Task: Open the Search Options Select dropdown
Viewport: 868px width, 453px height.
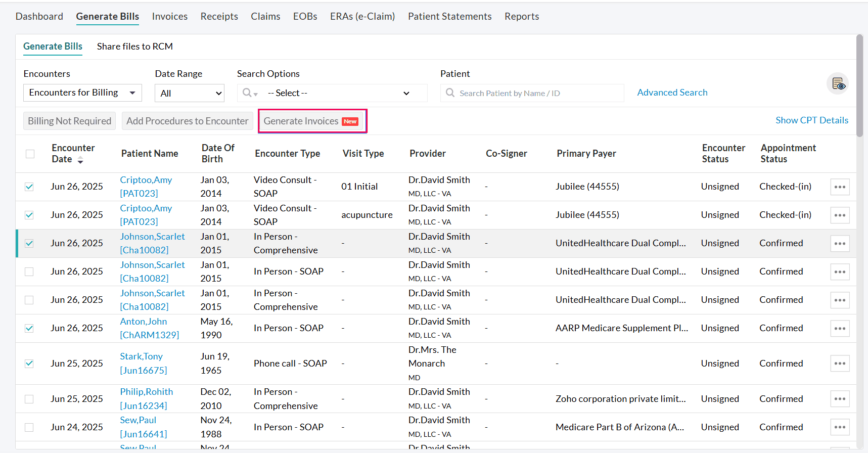Action: 339,93
